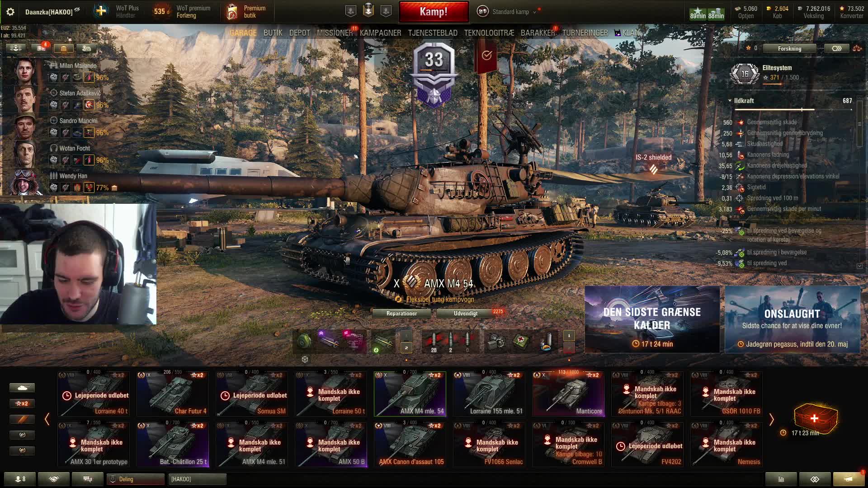
Task: Toggle the tank type carousel filter
Action: (22, 388)
